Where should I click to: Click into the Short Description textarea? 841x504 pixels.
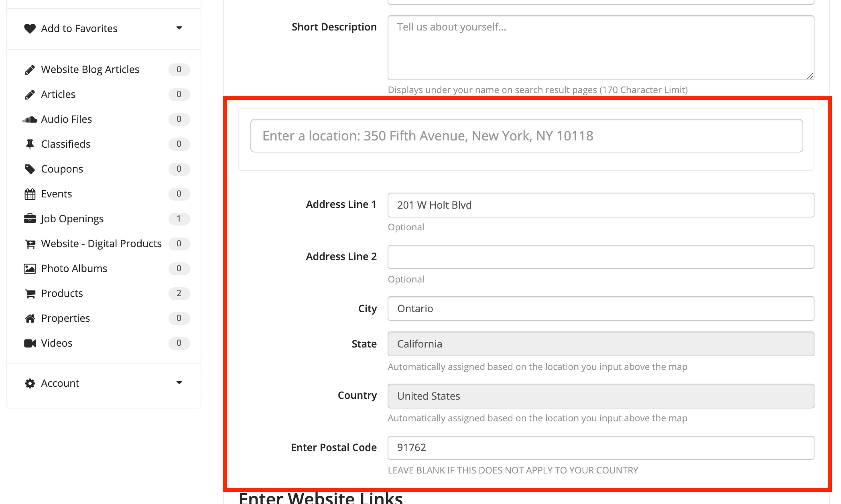click(x=600, y=48)
